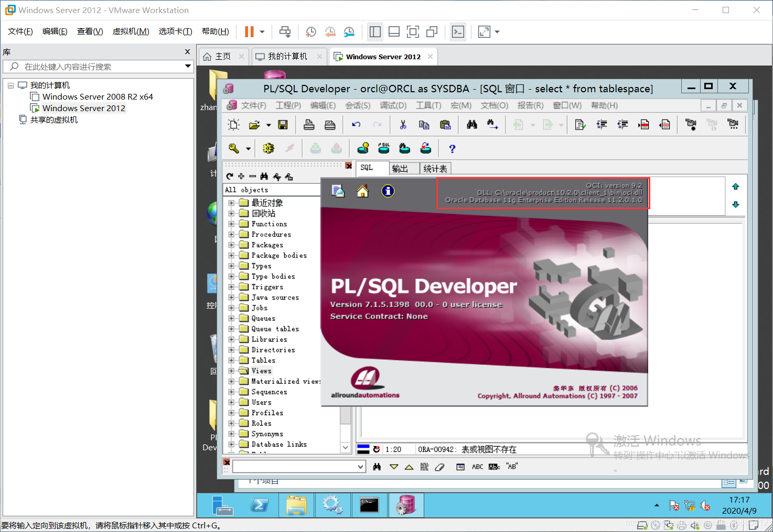773x532 pixels.
Task: Open the 会话(S) session menu
Action: coord(358,105)
